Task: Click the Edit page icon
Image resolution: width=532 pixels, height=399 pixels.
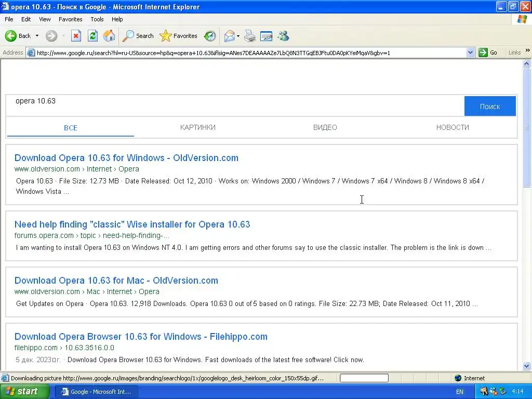Action: point(267,36)
